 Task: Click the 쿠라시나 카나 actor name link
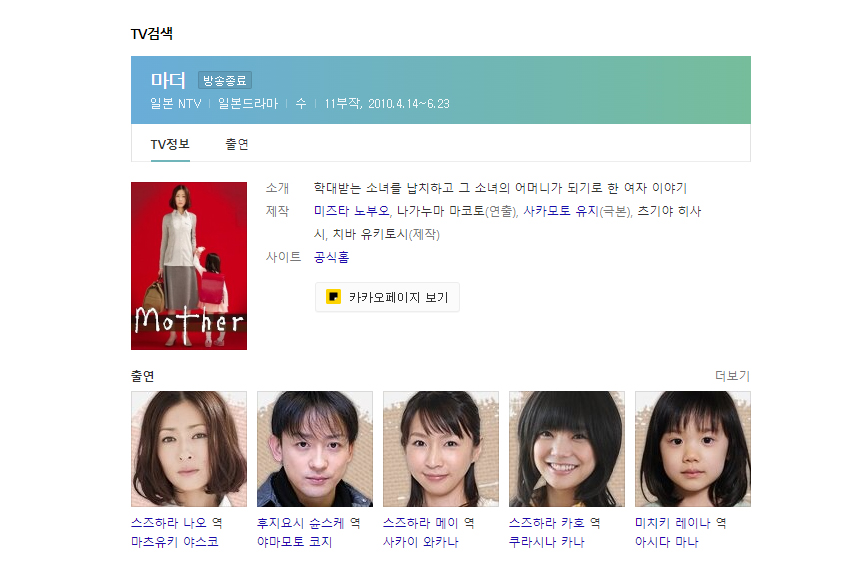(546, 542)
